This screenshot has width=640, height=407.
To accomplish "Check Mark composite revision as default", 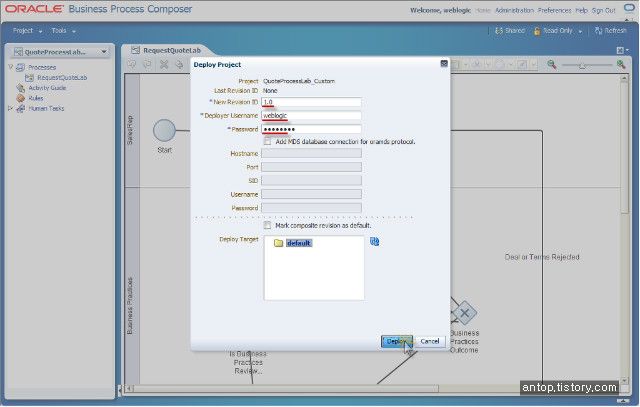I will click(x=267, y=225).
